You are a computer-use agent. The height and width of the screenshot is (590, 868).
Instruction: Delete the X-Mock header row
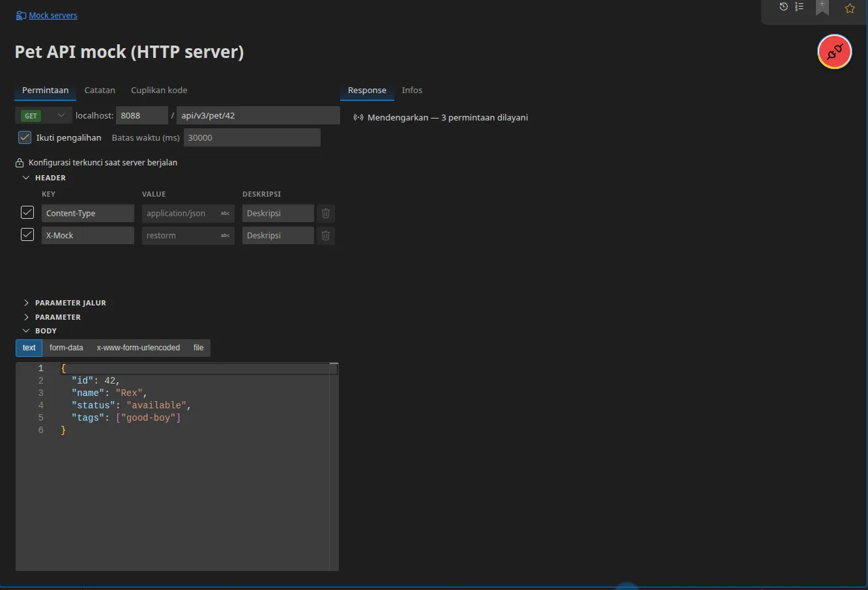click(326, 236)
